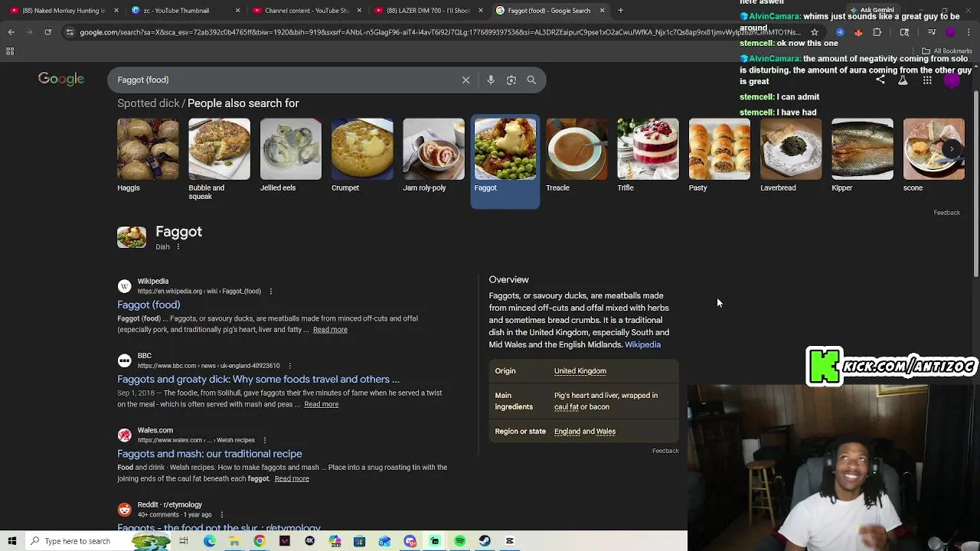The height and width of the screenshot is (551, 980).
Task: Show next items in food carousel
Action: (x=952, y=149)
